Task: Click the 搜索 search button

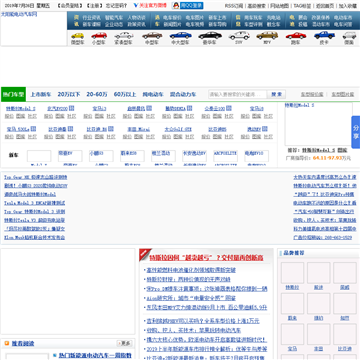Action: pyautogui.click(x=277, y=94)
